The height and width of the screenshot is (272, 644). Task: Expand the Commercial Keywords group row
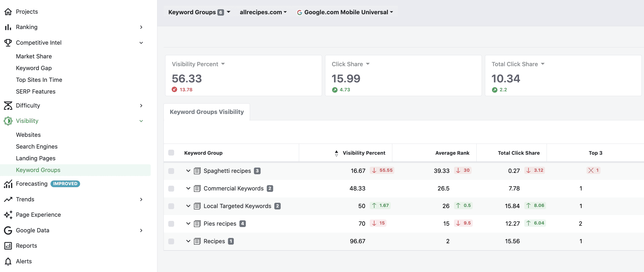(x=188, y=189)
